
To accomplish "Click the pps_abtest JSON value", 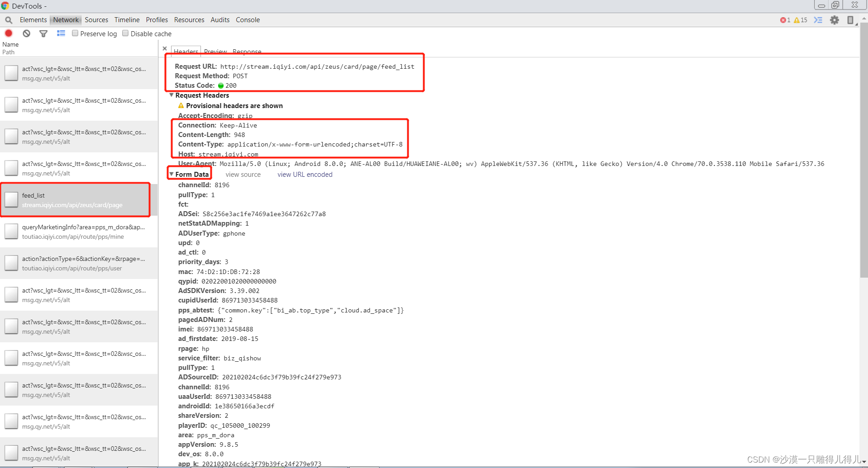I will pos(310,310).
